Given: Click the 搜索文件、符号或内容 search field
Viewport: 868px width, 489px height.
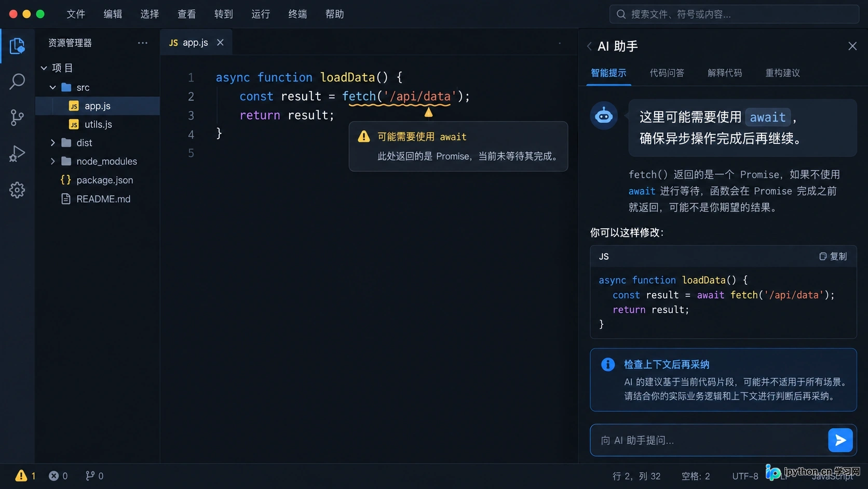Looking at the screenshot, I should (734, 15).
